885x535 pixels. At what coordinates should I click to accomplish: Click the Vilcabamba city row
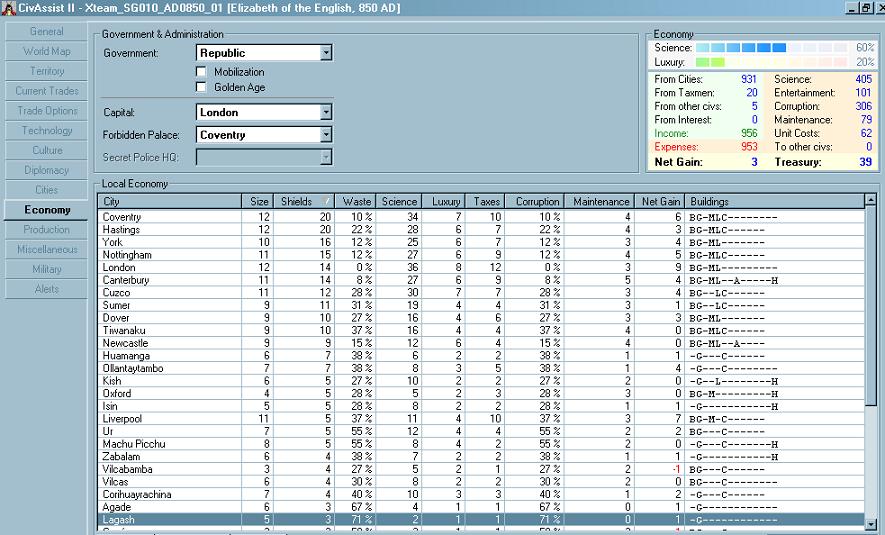pos(481,469)
